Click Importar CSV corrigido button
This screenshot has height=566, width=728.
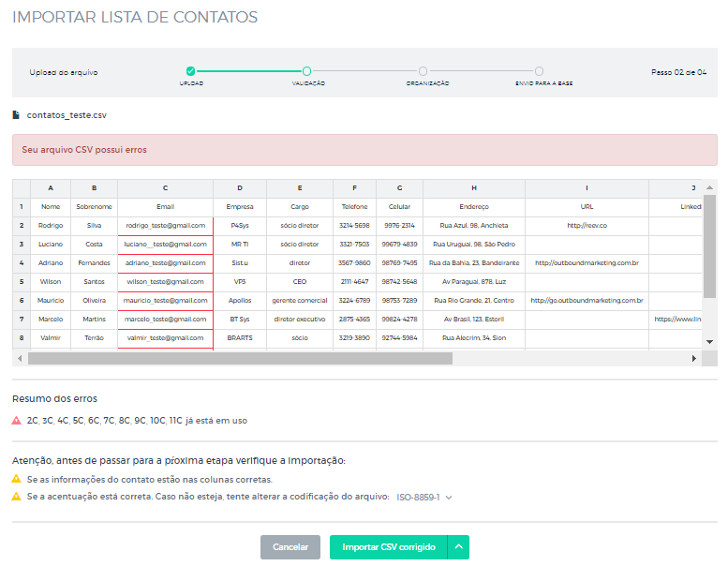coord(389,547)
